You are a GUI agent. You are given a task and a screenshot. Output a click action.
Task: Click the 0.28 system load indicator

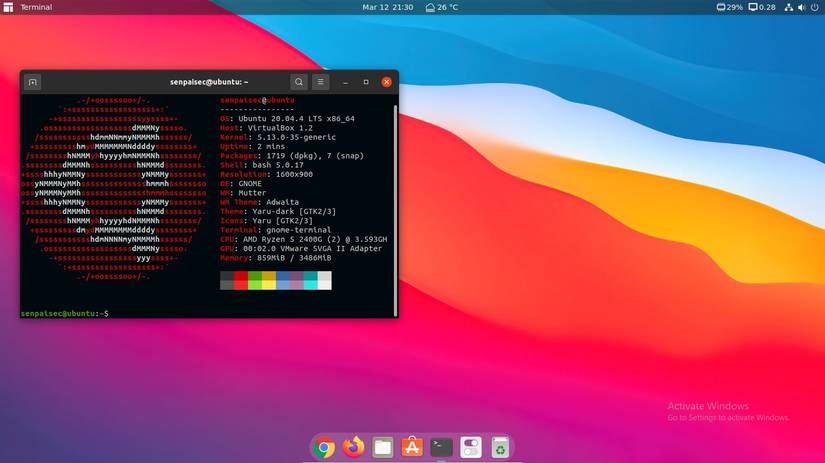coord(761,7)
